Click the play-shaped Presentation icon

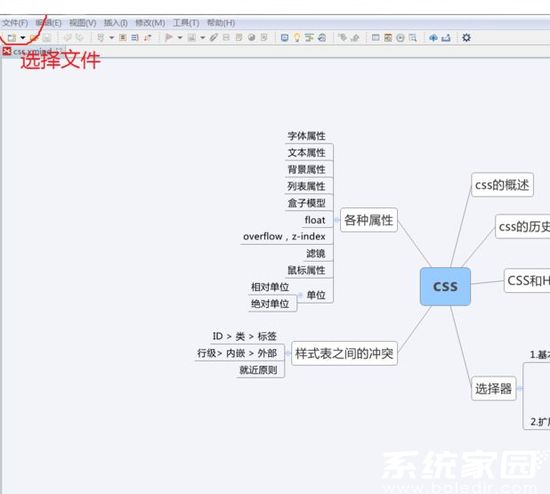click(169, 37)
